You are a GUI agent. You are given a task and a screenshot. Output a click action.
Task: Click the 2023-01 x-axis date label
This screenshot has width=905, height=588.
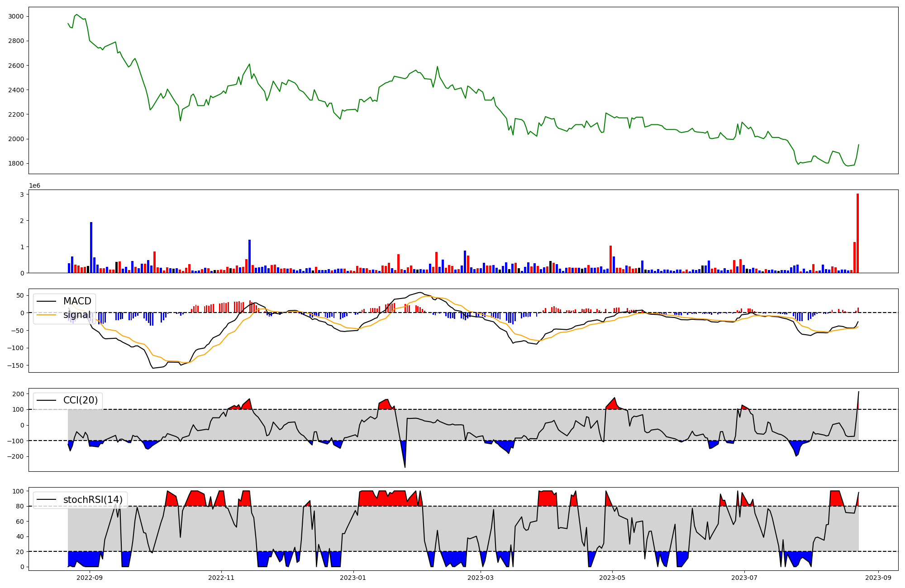[x=353, y=578]
